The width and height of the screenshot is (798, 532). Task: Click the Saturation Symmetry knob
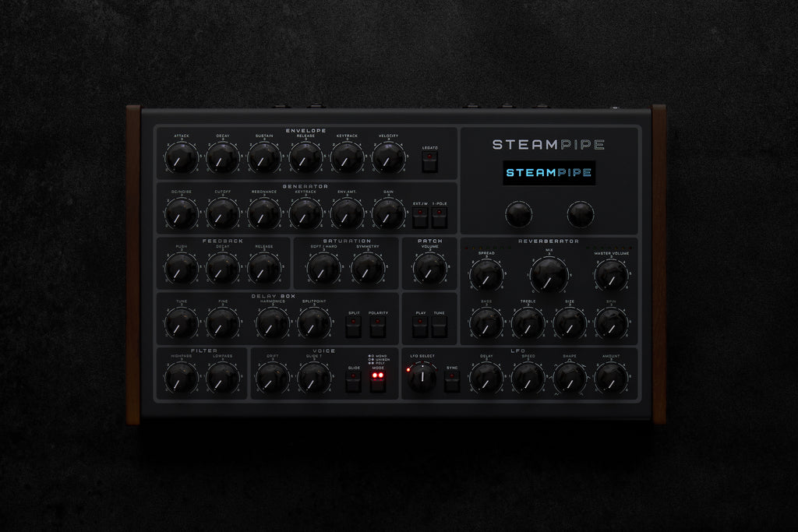[368, 269]
